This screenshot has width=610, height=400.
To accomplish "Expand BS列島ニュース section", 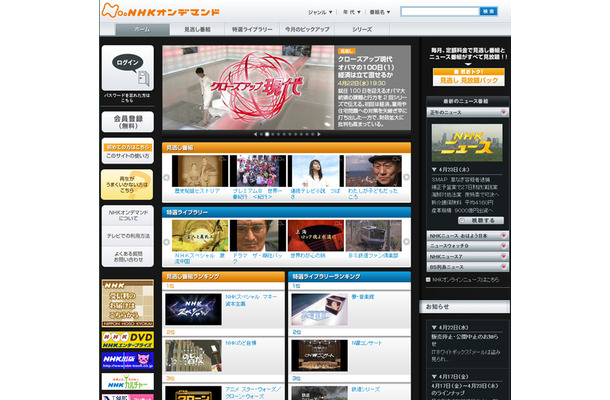I will coord(468,267).
